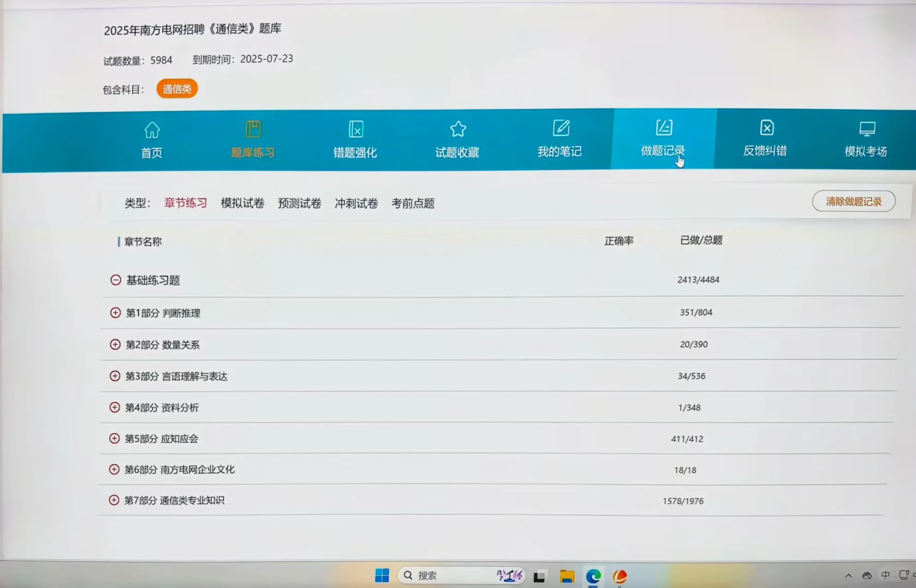The height and width of the screenshot is (588, 916).
Task: Expand 第4部分 资料分析
Action: point(114,407)
